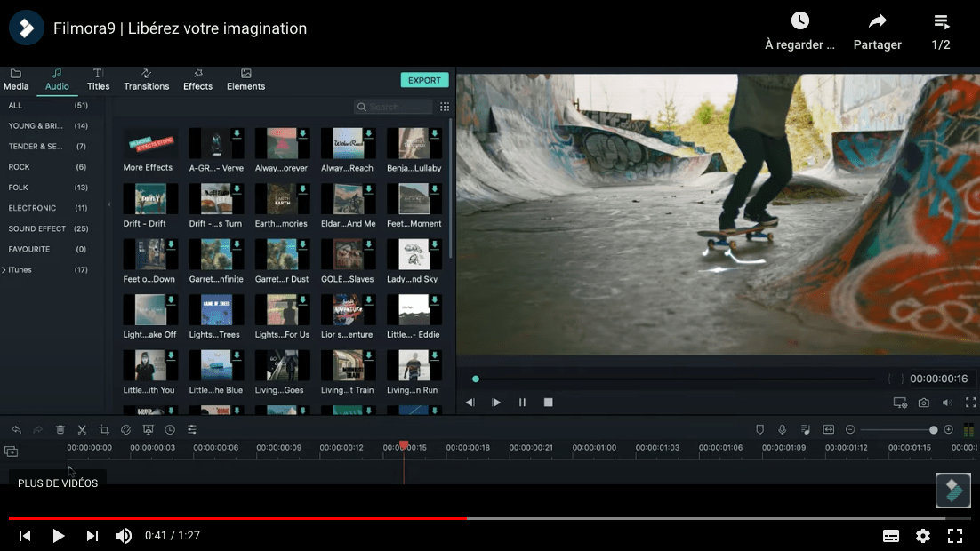
Task: Open the Elements tab
Action: pos(245,80)
